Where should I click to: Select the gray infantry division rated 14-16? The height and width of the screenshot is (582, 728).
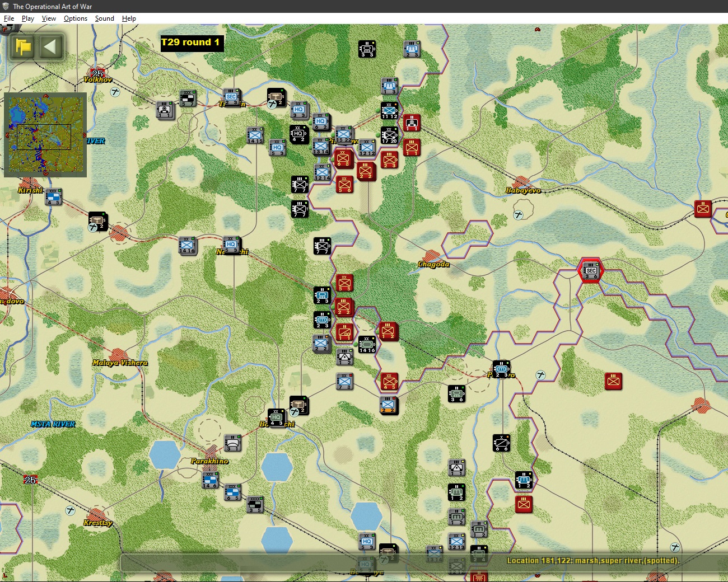[x=187, y=245]
